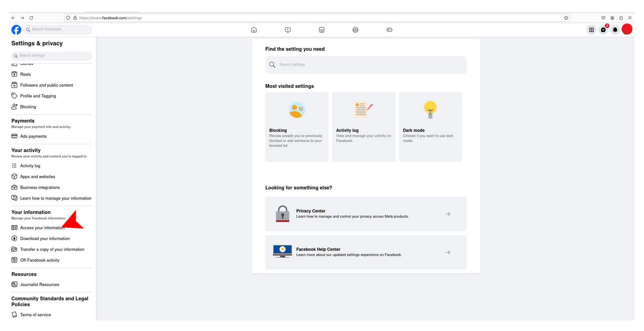Open Firefox account icon

click(x=612, y=18)
